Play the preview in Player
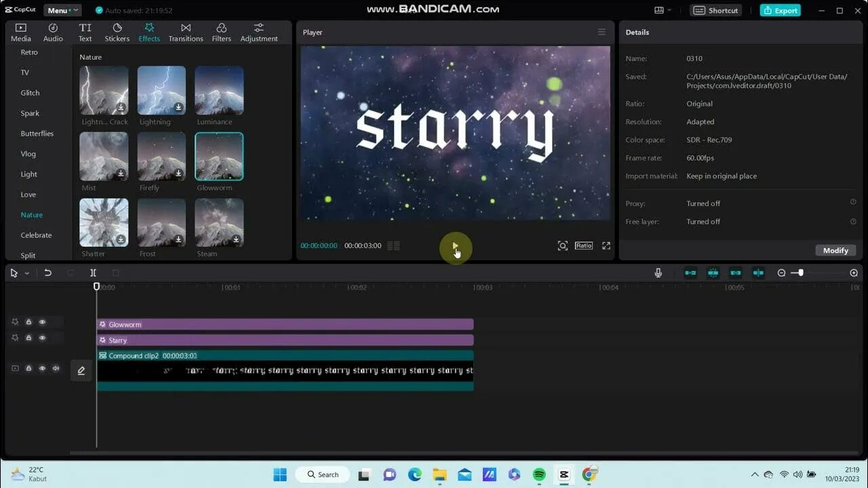 pyautogui.click(x=455, y=245)
